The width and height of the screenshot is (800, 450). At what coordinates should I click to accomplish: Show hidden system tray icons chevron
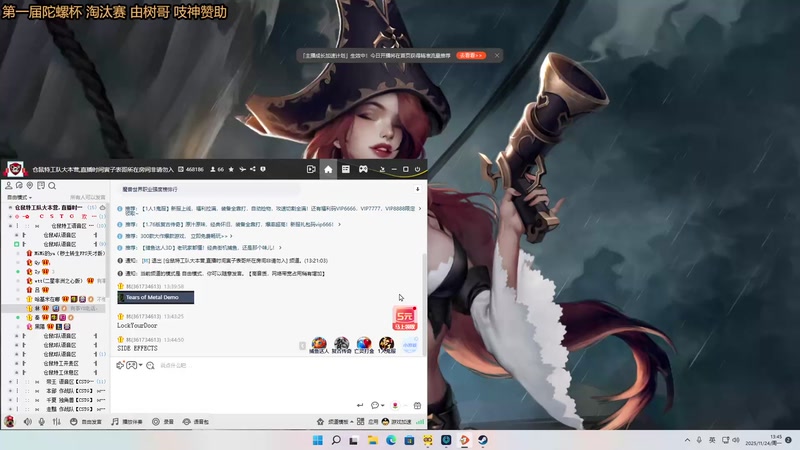pos(687,440)
